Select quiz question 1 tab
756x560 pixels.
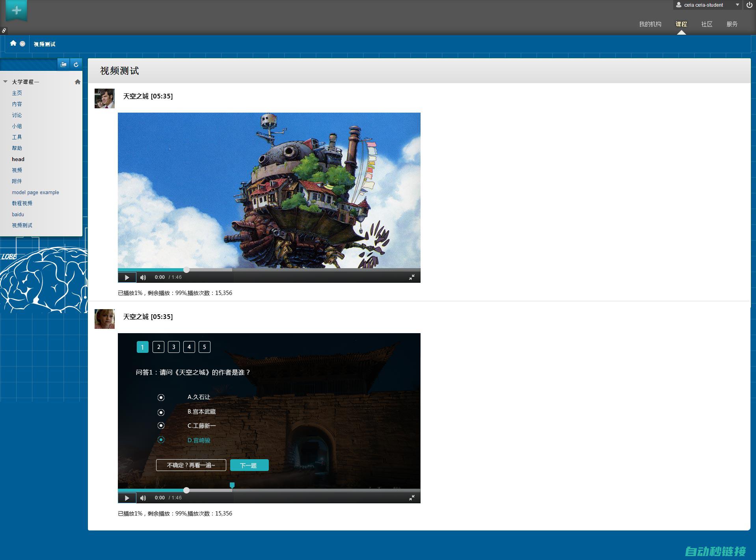click(x=143, y=347)
